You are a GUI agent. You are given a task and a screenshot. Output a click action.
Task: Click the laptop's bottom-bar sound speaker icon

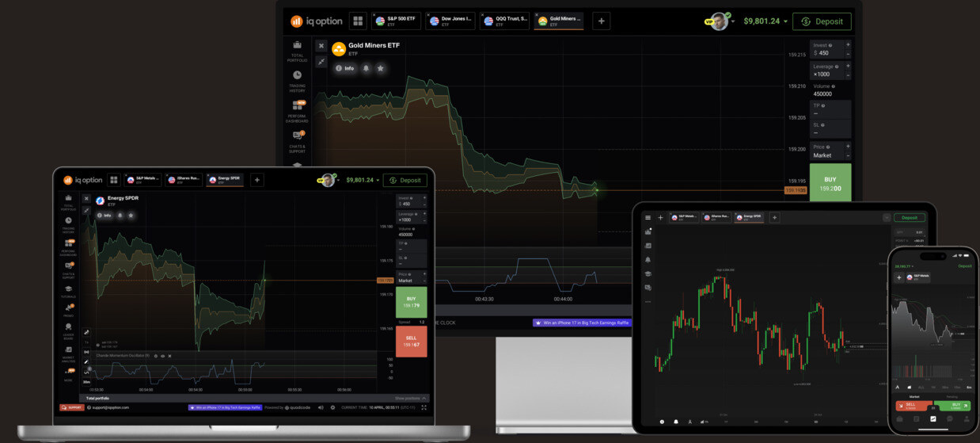pyautogui.click(x=321, y=407)
